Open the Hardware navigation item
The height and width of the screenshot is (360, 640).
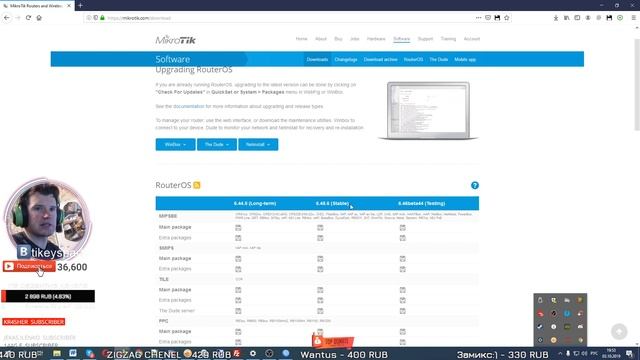tap(376, 39)
